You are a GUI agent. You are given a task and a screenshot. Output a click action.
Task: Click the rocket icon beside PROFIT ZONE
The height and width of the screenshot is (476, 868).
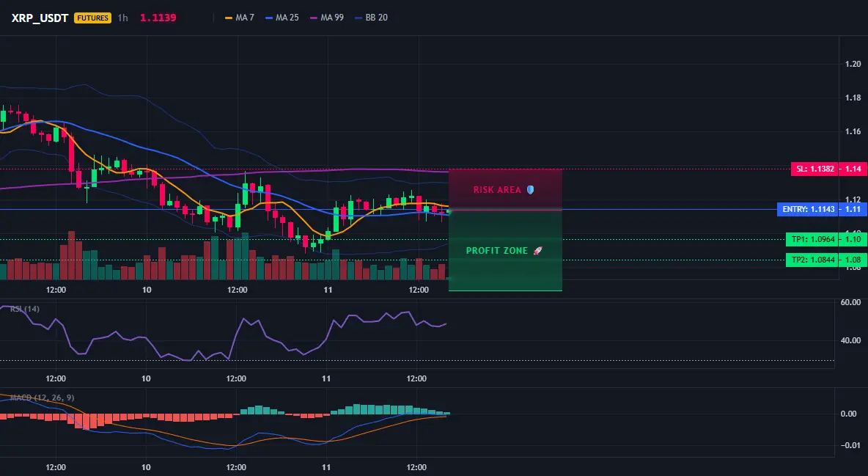[537, 250]
